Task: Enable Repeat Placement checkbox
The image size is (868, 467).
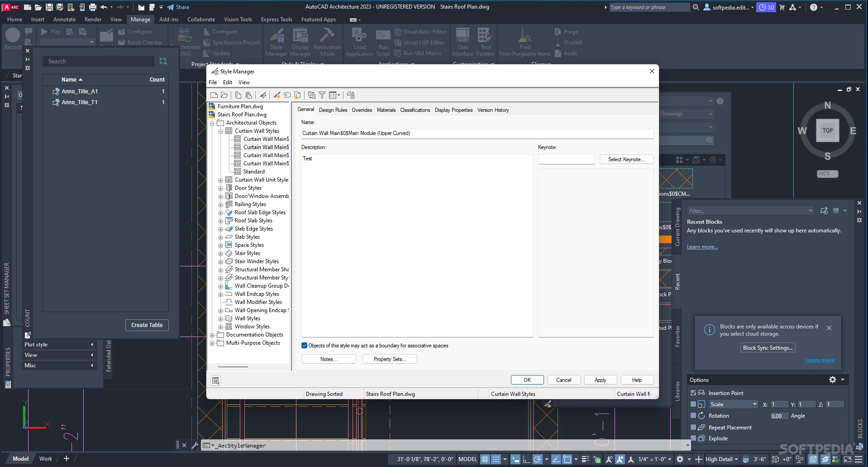Action: pos(693,427)
